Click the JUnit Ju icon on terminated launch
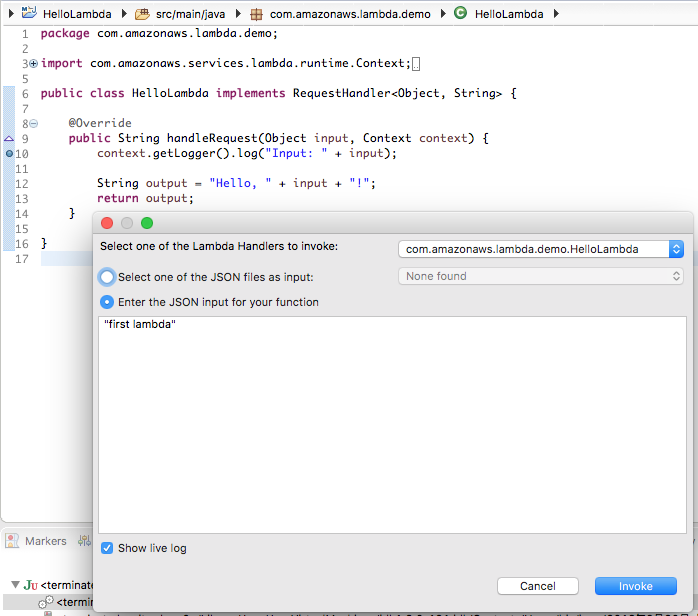Viewport: 698px width, 616px height. (x=30, y=585)
